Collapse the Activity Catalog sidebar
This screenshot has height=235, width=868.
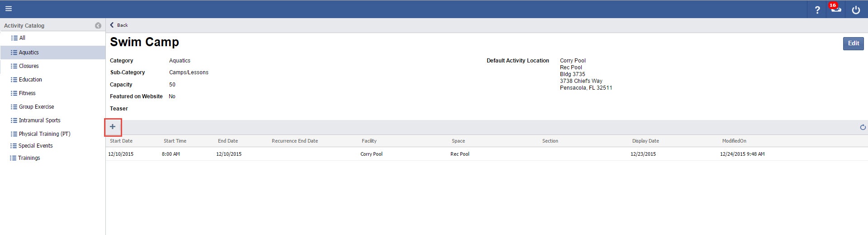coord(98,26)
